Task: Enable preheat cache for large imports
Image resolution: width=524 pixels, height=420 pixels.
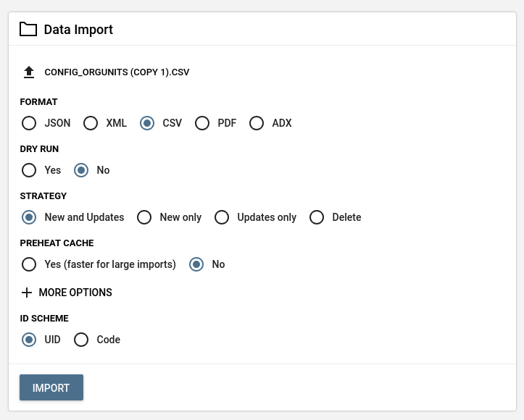Action: [29, 264]
